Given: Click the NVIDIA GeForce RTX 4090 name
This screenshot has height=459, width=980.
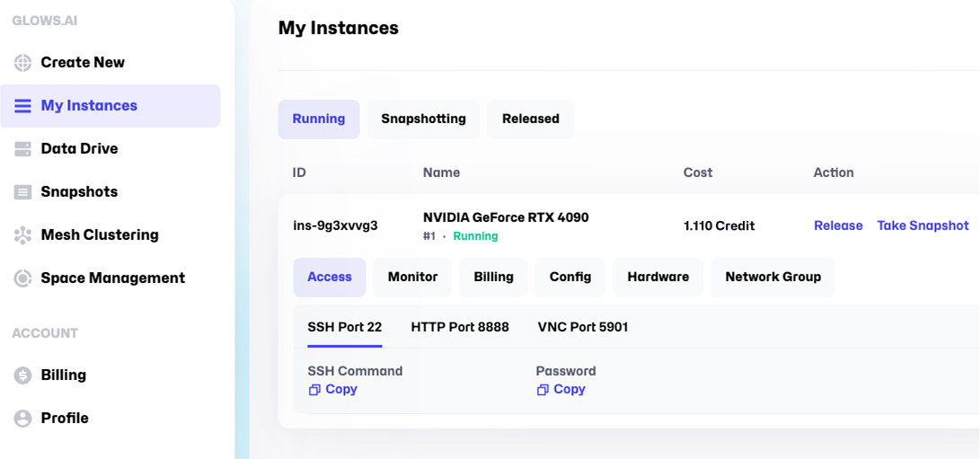Looking at the screenshot, I should (507, 217).
